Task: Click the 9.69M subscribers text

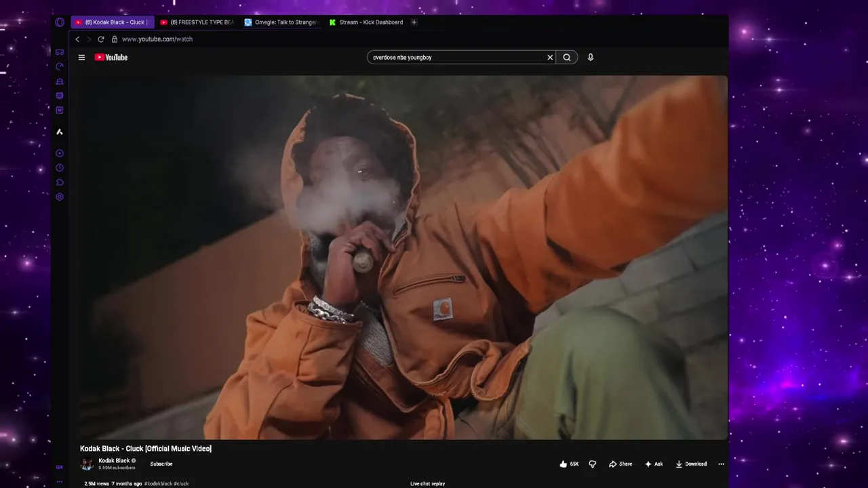Action: [x=117, y=468]
